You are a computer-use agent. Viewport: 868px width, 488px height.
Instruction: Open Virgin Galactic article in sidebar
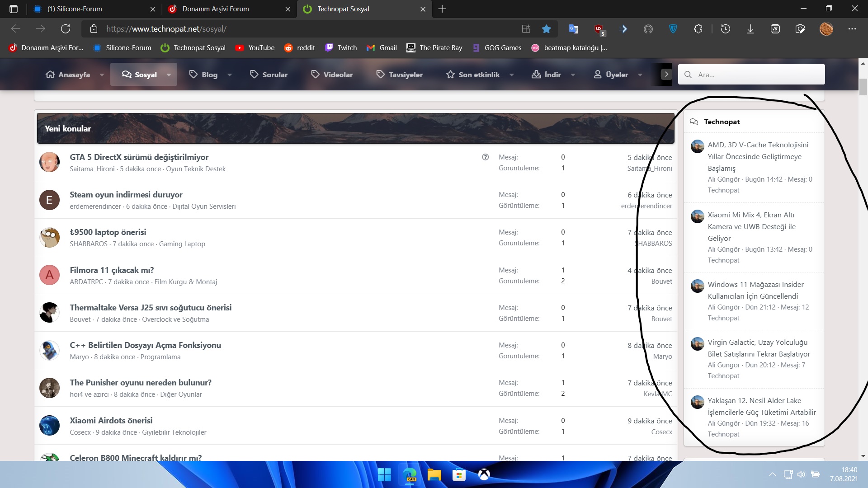click(x=759, y=348)
